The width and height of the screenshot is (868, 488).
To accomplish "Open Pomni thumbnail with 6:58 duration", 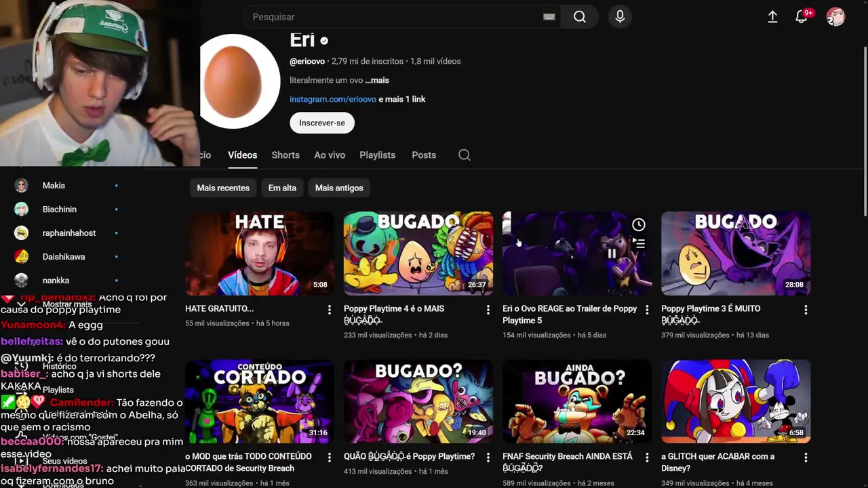I will click(736, 401).
